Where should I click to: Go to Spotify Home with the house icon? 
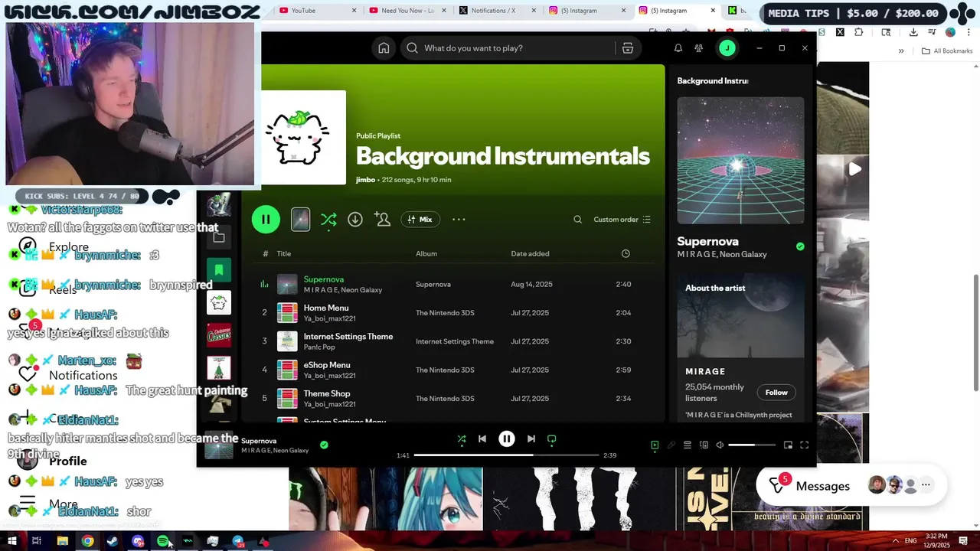coord(384,48)
